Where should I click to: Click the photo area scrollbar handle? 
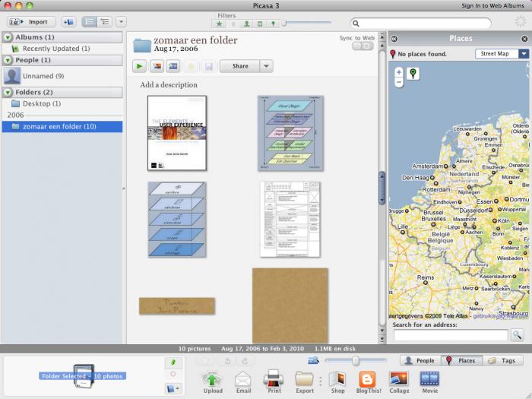point(382,188)
